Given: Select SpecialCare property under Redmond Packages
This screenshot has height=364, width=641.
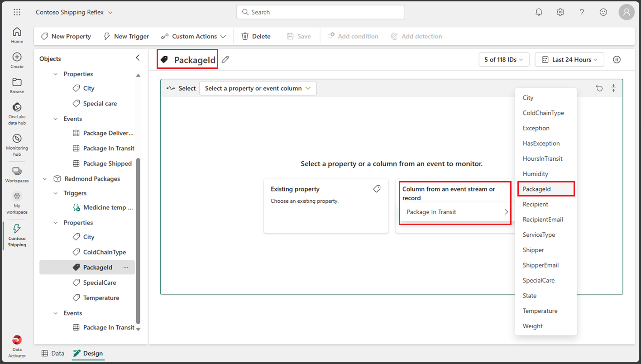Looking at the screenshot, I should (94, 283).
